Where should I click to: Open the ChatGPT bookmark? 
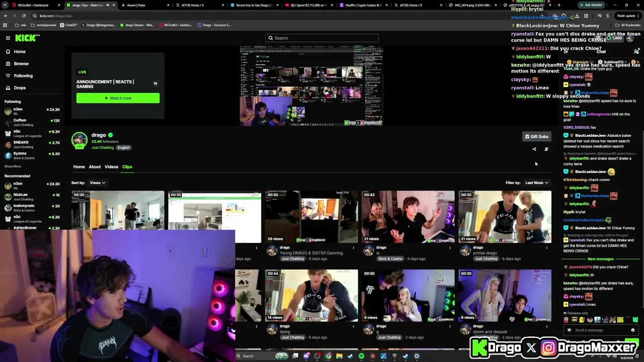[68, 25]
